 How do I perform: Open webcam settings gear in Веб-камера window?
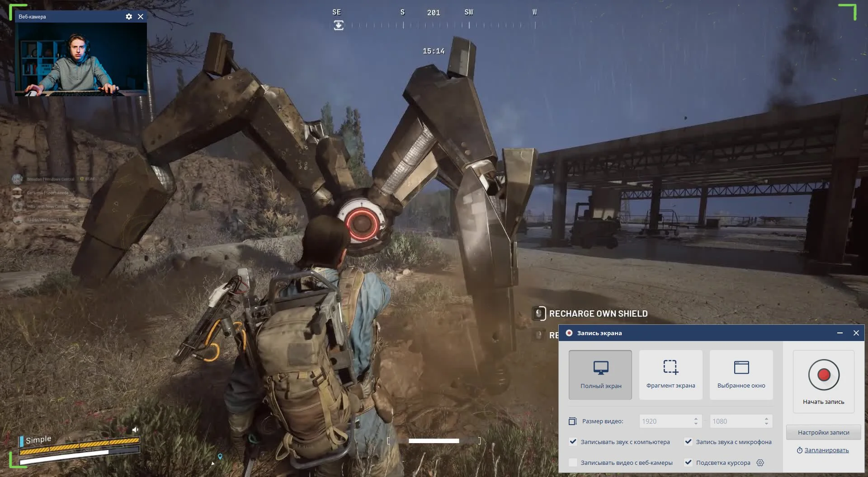(x=129, y=17)
